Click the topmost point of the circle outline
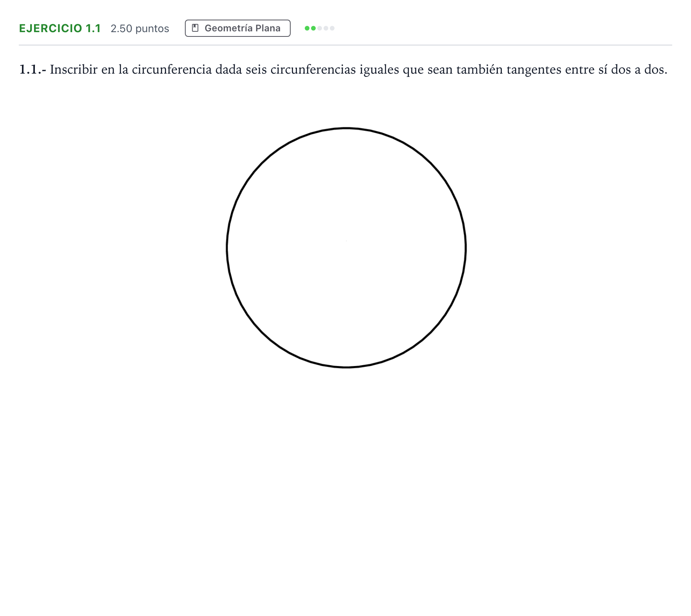Image resolution: width=691 pixels, height=616 pixels. coord(346,128)
